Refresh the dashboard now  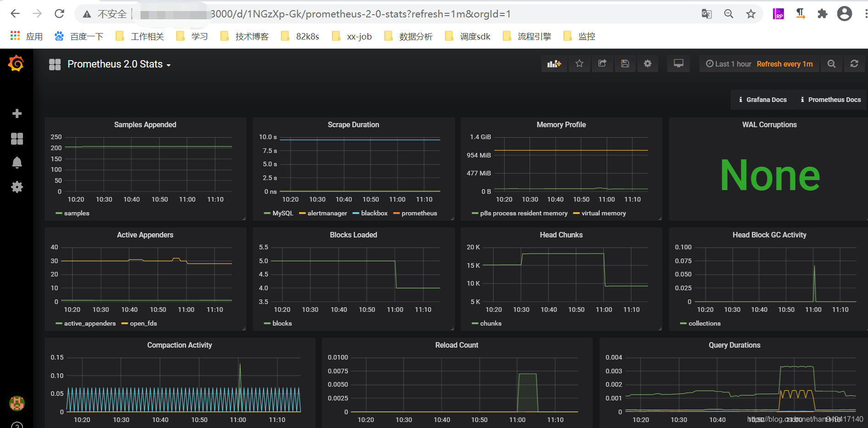pos(854,64)
